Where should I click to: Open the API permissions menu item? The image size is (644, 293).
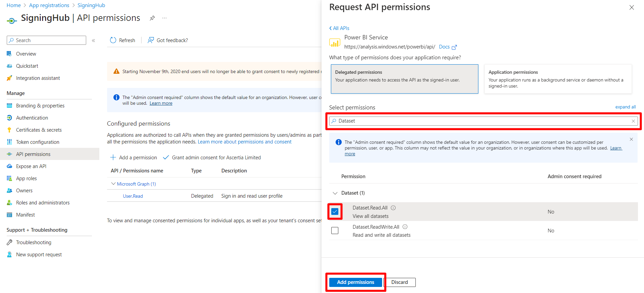49,154
